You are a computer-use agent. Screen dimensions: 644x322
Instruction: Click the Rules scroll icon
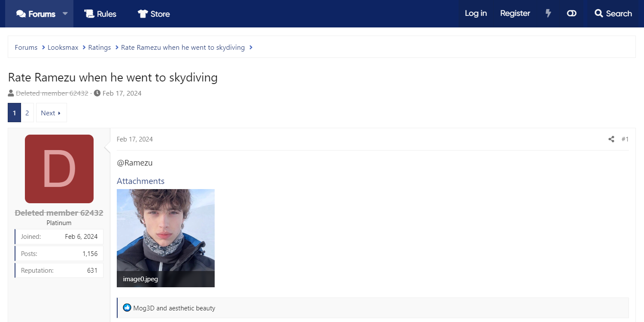pyautogui.click(x=89, y=14)
